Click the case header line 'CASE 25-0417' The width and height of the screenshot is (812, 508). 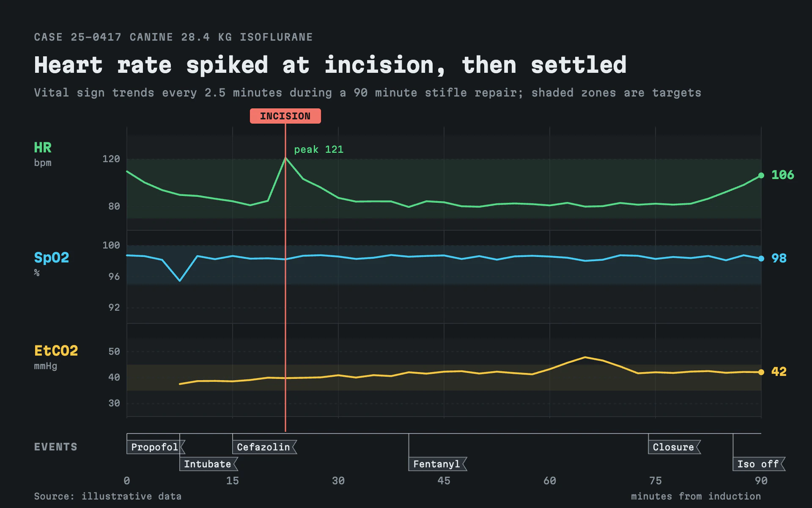(x=173, y=37)
